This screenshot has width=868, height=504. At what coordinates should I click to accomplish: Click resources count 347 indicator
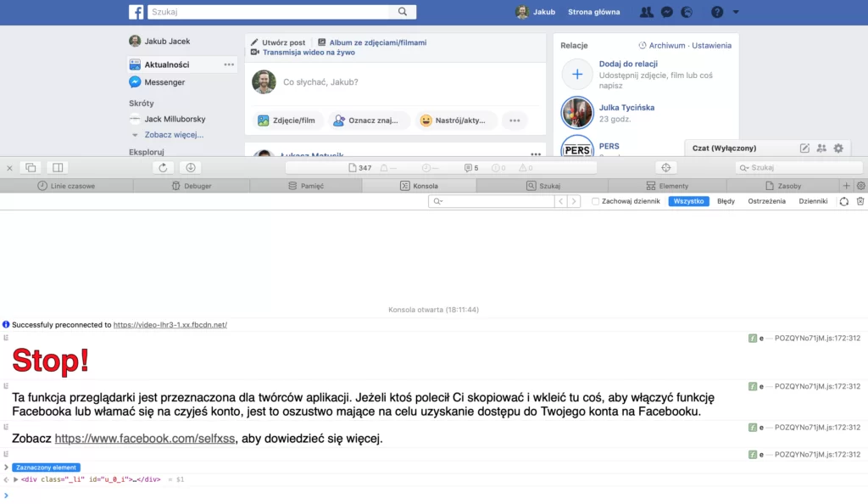click(x=359, y=168)
